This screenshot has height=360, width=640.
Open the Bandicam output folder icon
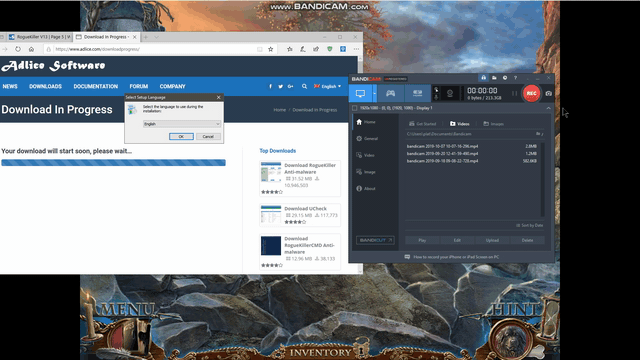point(494,78)
